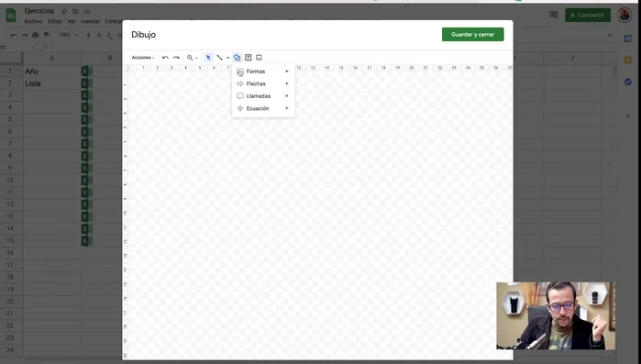Click the plus add-ons icon in side panel
641x364 pixels.
[x=628, y=116]
